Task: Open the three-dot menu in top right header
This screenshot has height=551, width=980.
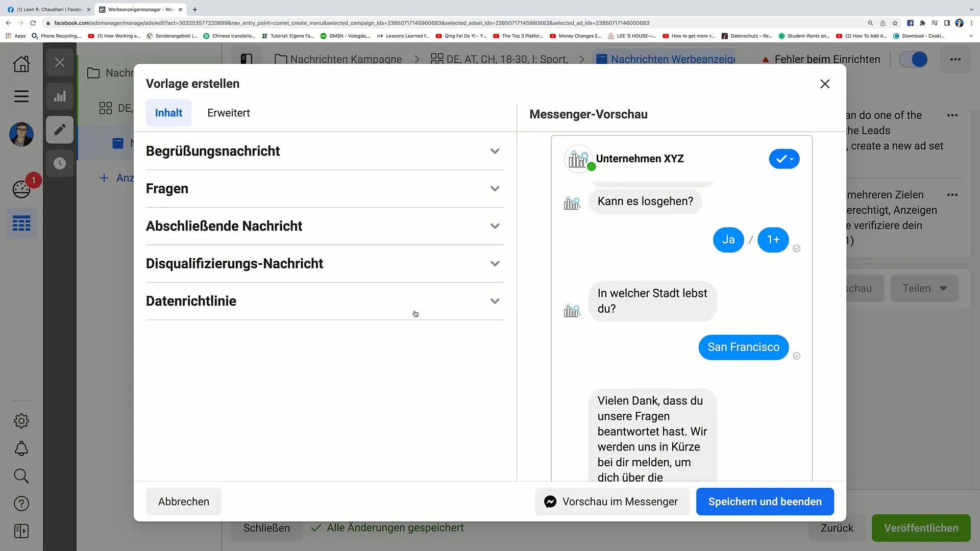Action: [955, 59]
